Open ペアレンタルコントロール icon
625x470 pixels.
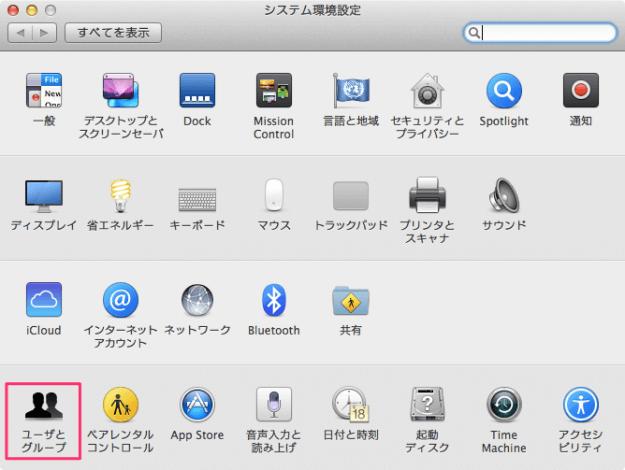point(120,405)
